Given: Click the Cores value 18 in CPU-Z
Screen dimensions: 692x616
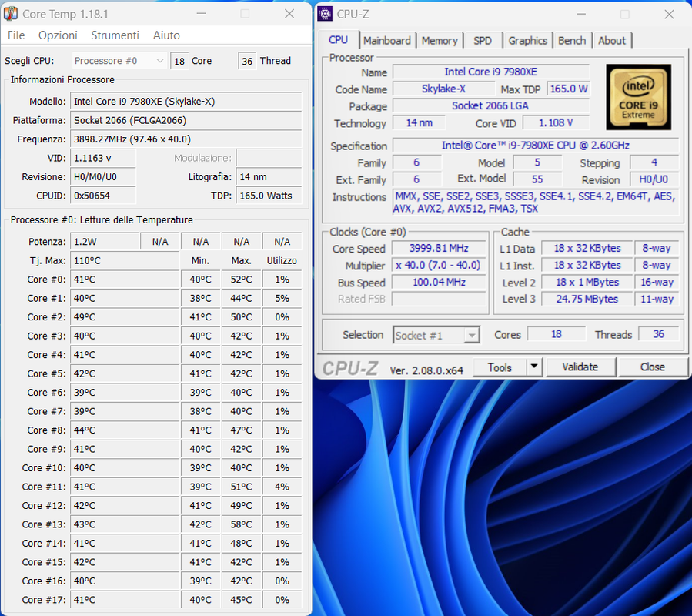Looking at the screenshot, I should point(556,334).
